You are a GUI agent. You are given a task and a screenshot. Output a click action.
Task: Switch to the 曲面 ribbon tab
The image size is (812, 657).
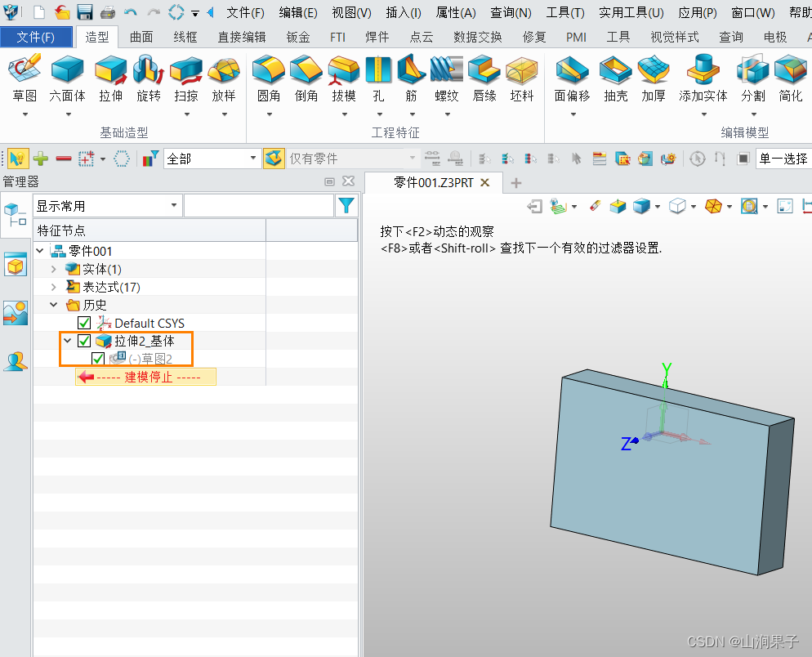coord(141,37)
